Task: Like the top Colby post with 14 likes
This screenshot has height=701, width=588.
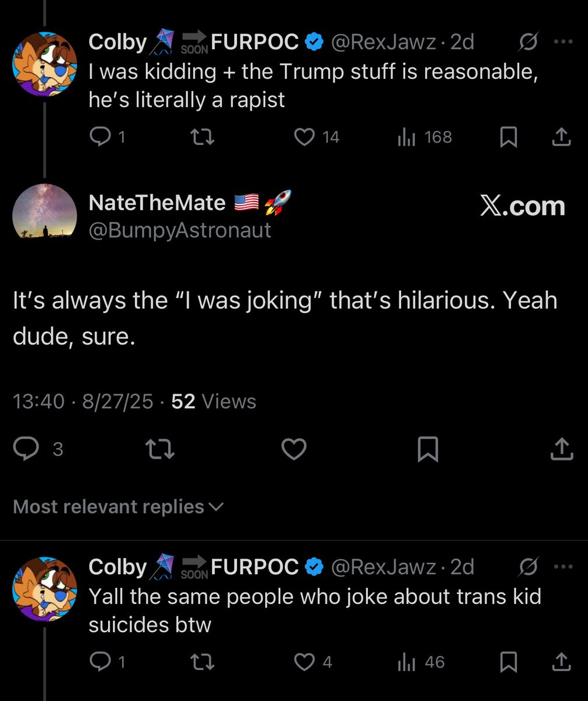Action: coord(316,137)
